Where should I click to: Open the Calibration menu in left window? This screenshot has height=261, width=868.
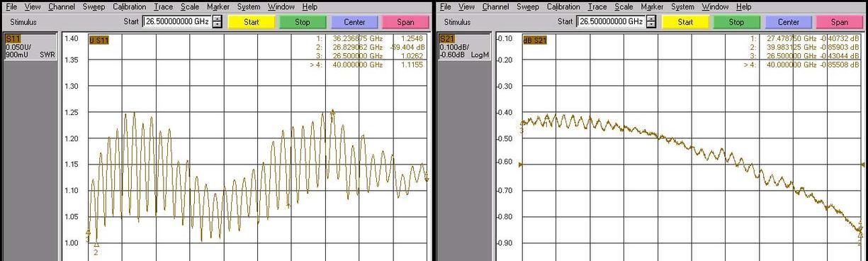[x=129, y=6]
